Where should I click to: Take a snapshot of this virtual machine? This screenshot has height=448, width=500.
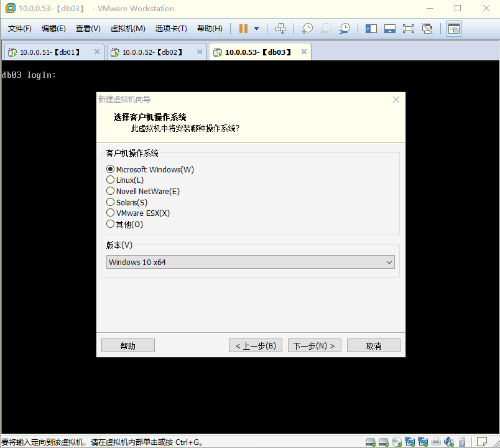[x=307, y=29]
